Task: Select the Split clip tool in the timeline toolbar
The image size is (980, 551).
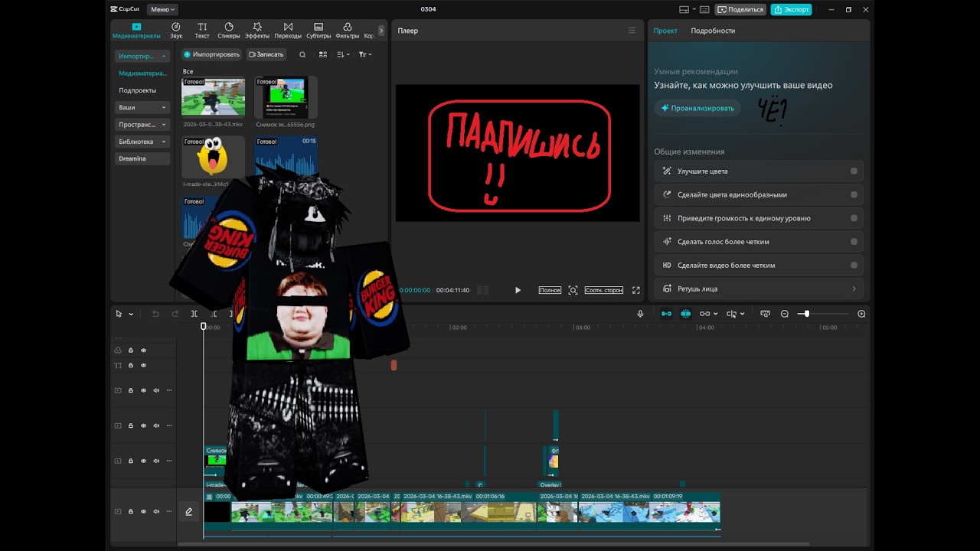Action: click(194, 314)
